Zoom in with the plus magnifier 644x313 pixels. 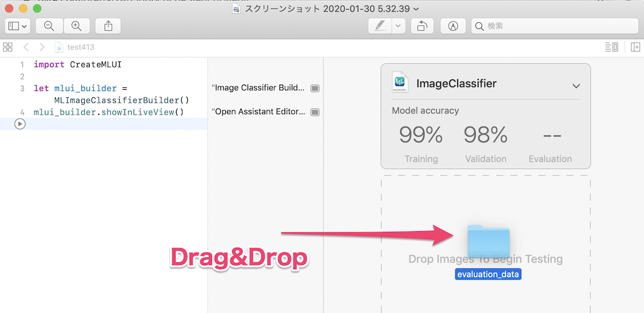point(76,26)
